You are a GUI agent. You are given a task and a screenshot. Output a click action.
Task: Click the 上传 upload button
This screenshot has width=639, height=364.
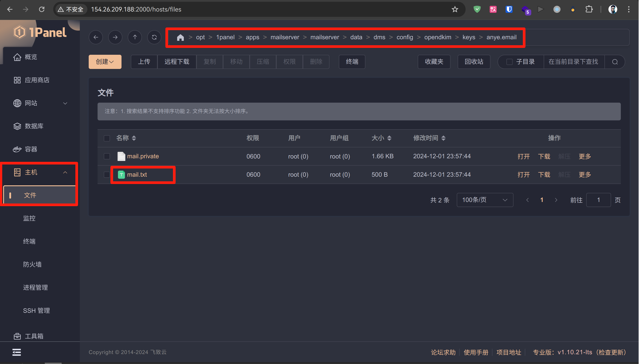[x=144, y=62]
